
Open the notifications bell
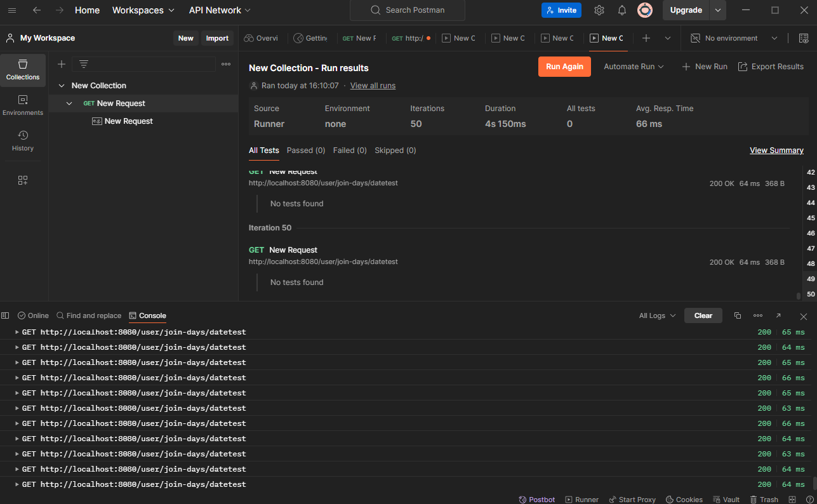click(622, 10)
